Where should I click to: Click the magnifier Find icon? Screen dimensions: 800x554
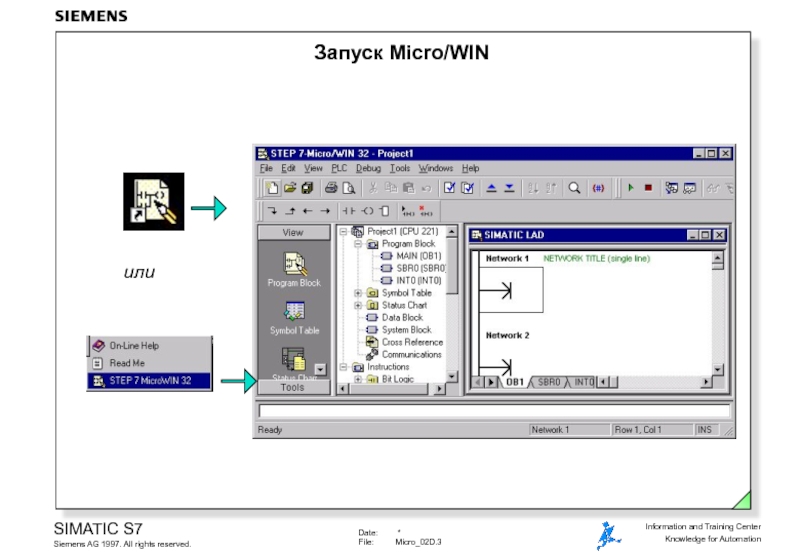tap(574, 188)
